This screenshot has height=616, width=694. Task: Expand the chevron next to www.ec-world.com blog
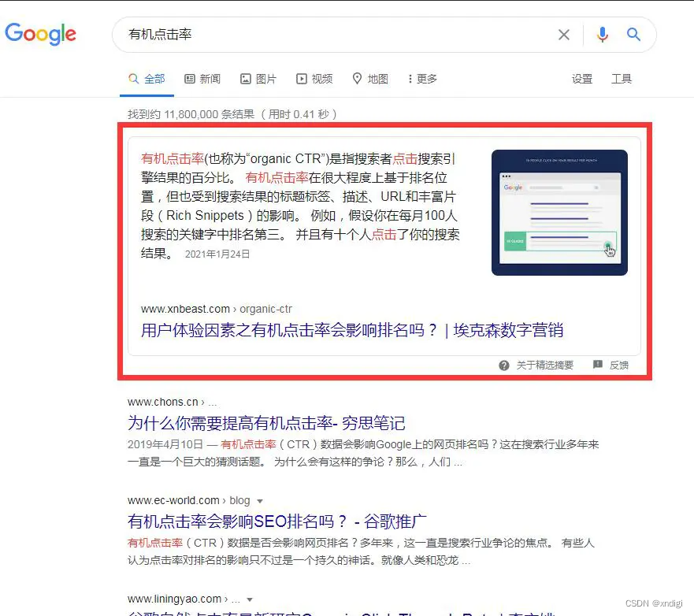[x=260, y=499]
